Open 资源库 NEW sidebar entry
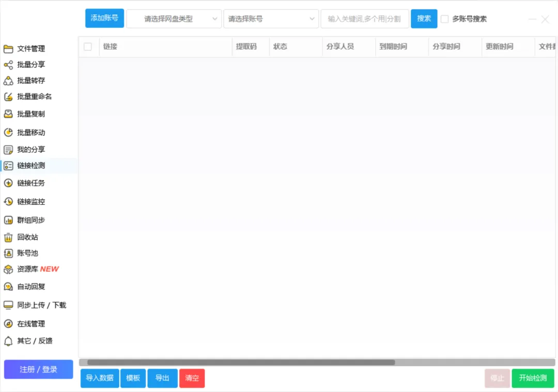This screenshot has height=392, width=558. coord(38,269)
